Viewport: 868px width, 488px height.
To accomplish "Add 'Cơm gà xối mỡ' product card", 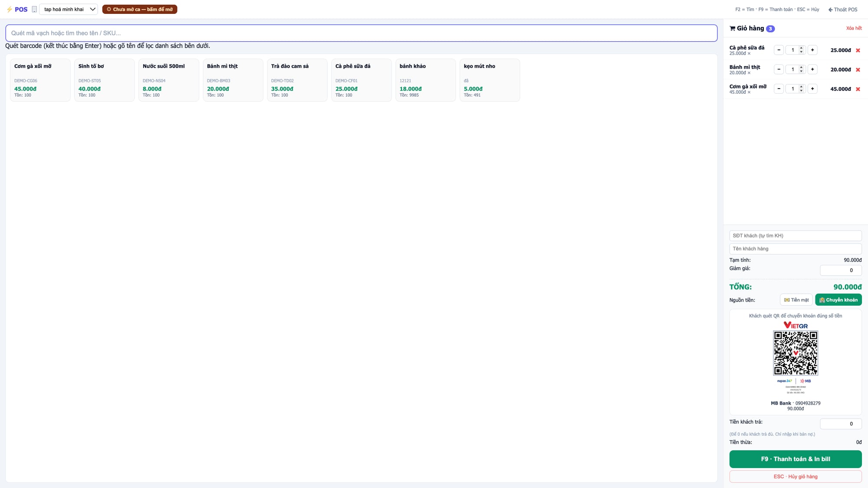I will pyautogui.click(x=40, y=80).
